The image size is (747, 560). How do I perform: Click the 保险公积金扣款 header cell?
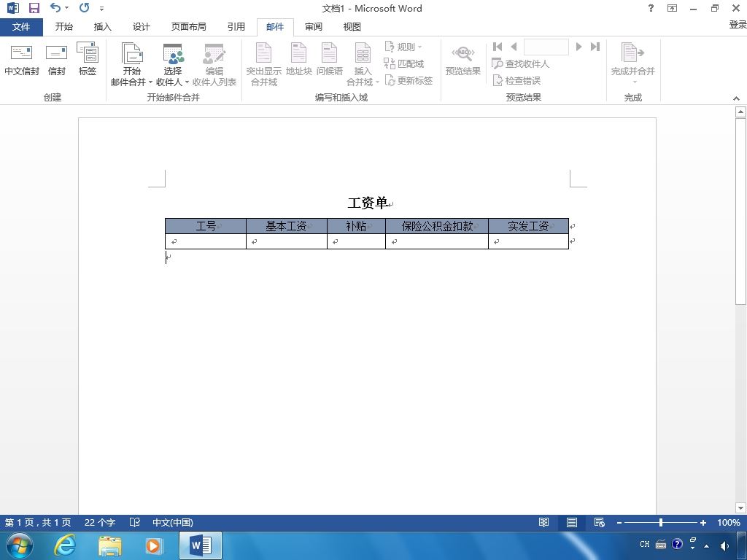[x=437, y=226]
